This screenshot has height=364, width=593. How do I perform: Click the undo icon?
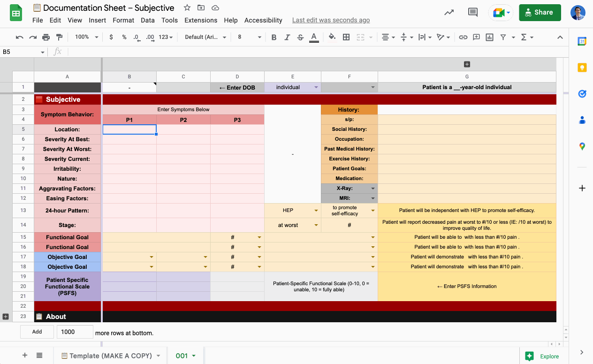click(x=19, y=37)
